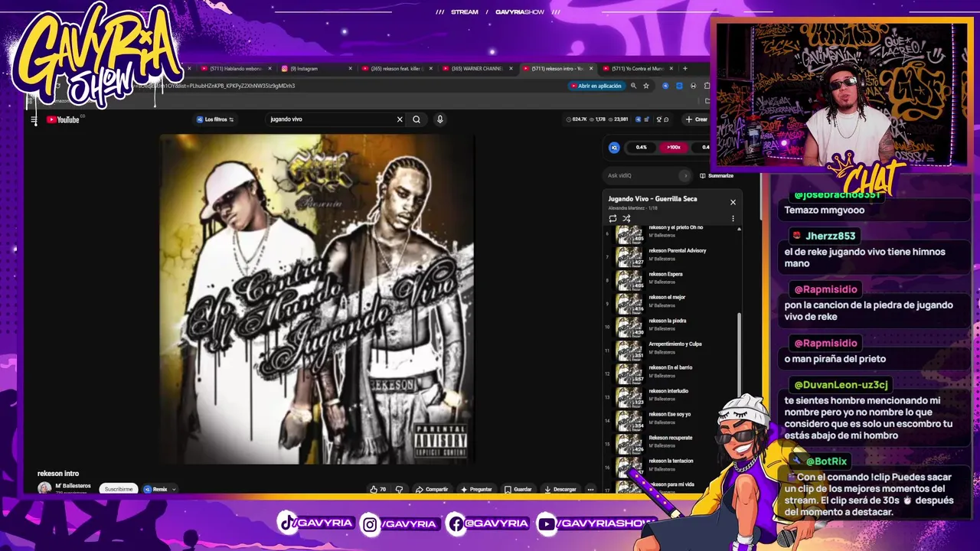Toggle playlist shuffle icon
This screenshot has width=980, height=551.
[626, 218]
